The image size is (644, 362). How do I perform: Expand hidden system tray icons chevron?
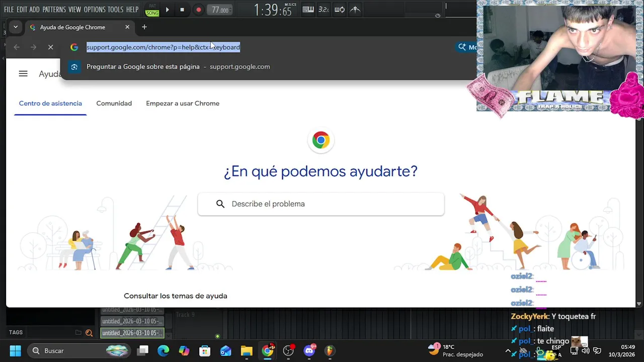[508, 351]
